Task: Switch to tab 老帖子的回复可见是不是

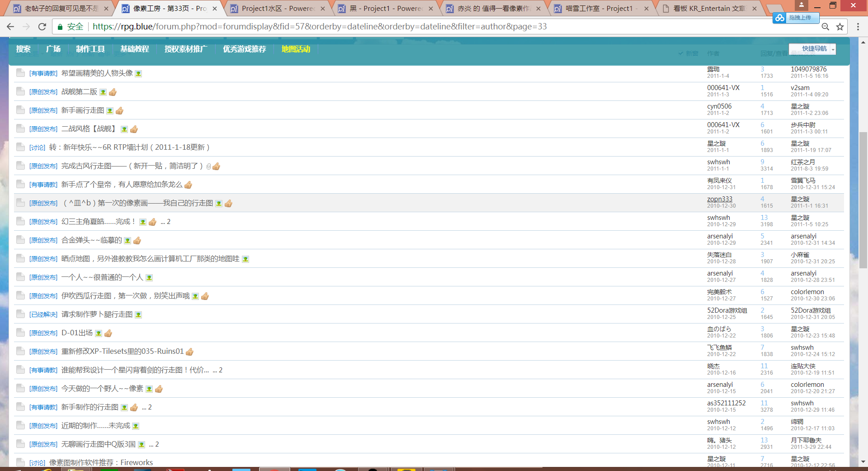Action: pyautogui.click(x=61, y=9)
